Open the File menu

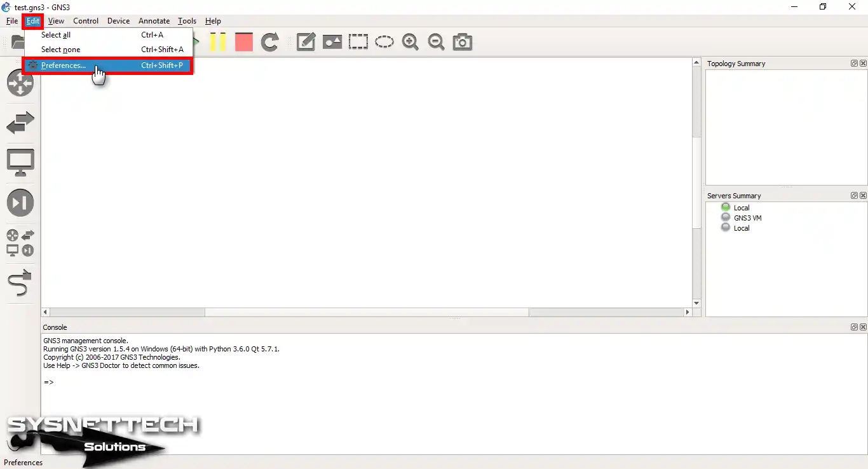click(12, 21)
